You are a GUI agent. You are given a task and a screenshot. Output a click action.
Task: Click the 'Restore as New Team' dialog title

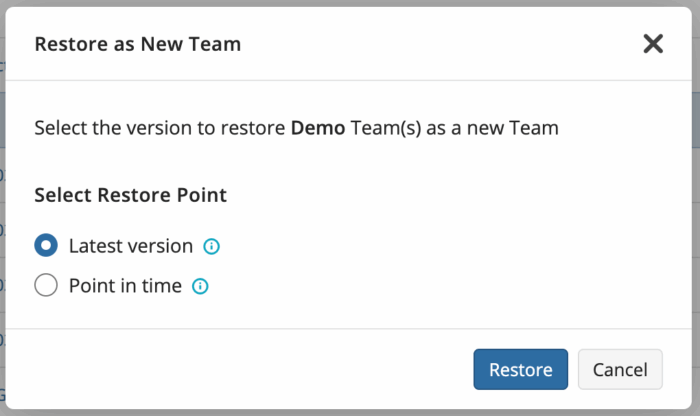click(138, 44)
